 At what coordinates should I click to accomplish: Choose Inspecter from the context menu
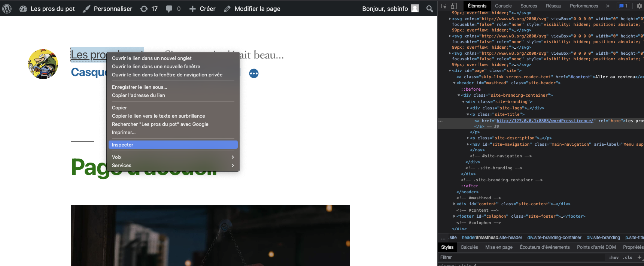(x=173, y=145)
